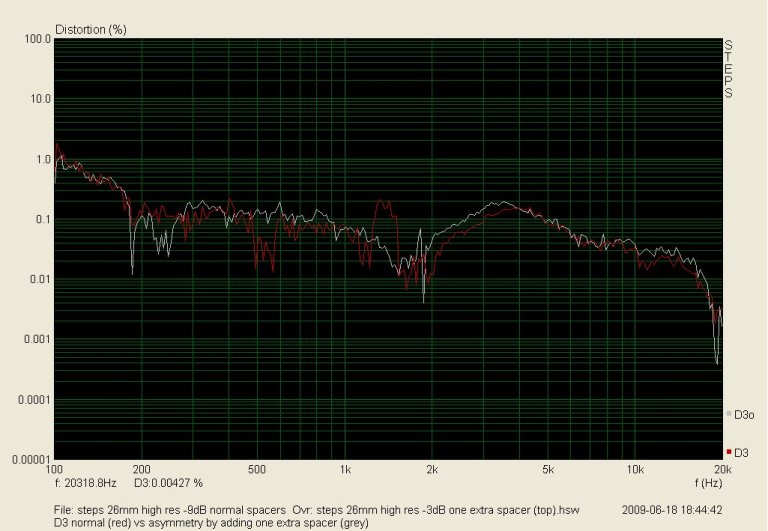Click the '0.01' y-axis value
The height and width of the screenshot is (531, 768).
click(x=40, y=280)
